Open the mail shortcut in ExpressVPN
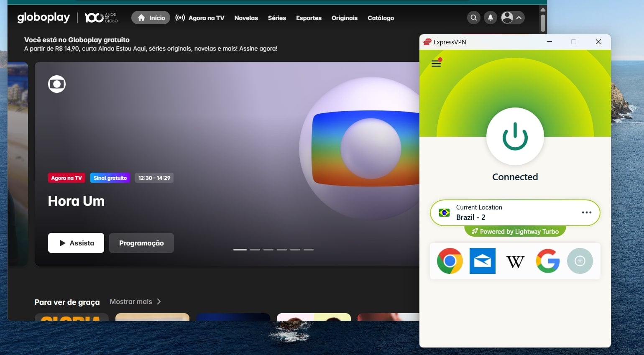The height and width of the screenshot is (355, 644). 482,261
